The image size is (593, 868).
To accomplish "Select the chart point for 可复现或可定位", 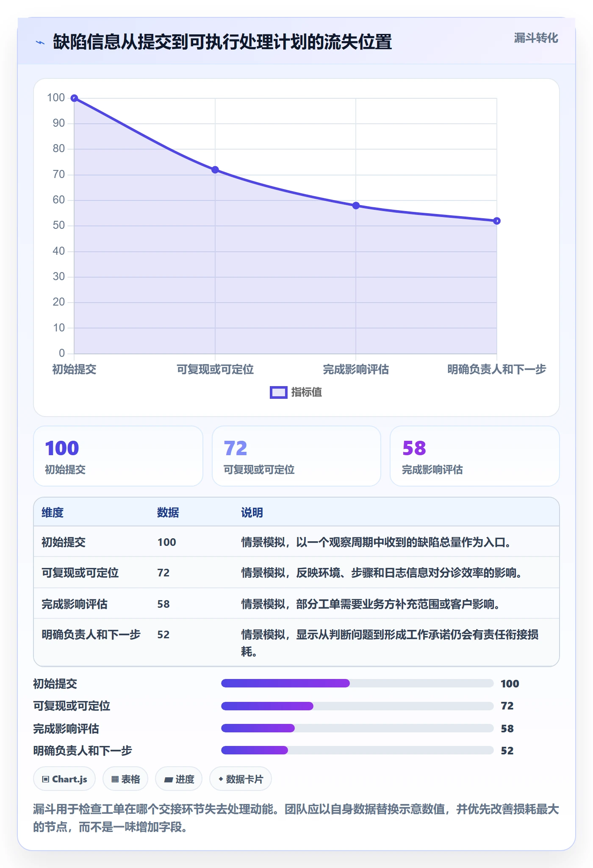I will tap(215, 170).
